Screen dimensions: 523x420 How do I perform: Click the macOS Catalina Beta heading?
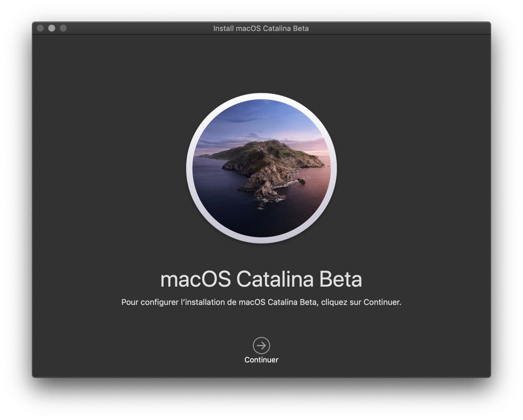tap(261, 279)
